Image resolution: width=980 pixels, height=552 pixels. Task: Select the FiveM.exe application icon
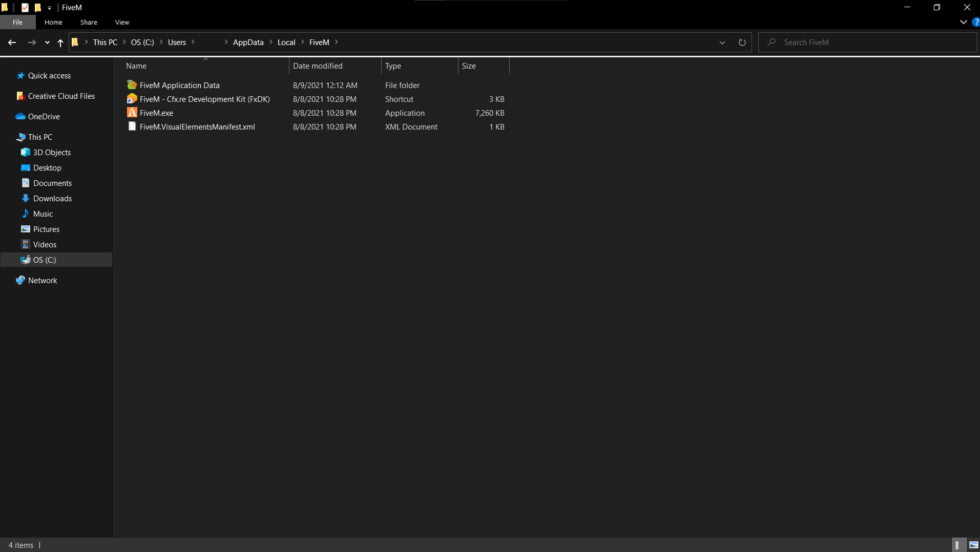pos(132,113)
